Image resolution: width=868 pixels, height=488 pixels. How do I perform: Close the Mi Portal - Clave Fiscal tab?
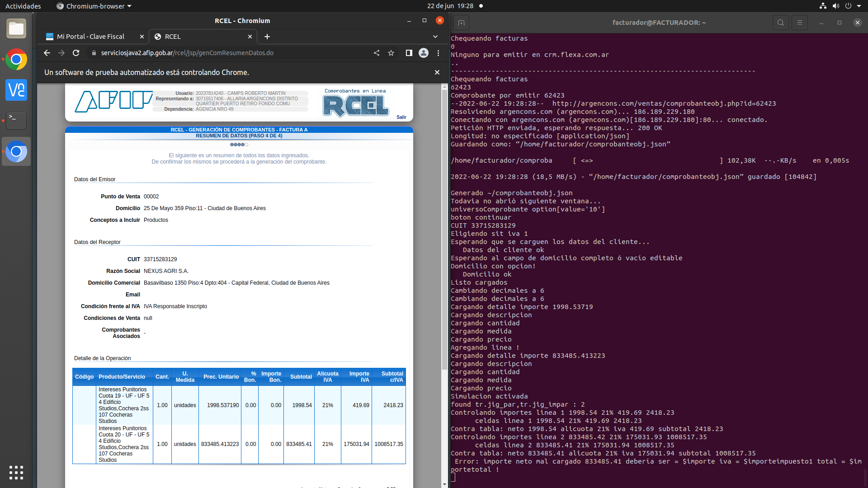(142, 37)
